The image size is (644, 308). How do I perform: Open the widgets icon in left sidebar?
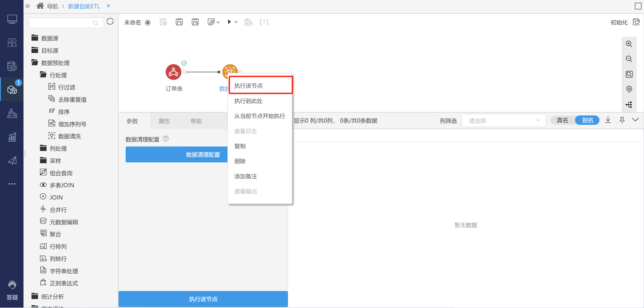tap(12, 42)
